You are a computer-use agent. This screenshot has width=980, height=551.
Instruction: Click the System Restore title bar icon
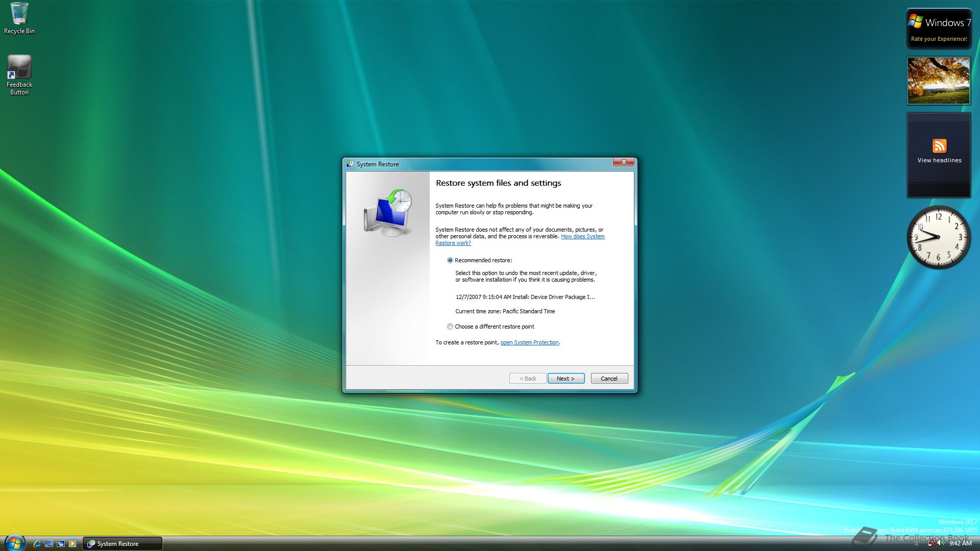(x=350, y=164)
